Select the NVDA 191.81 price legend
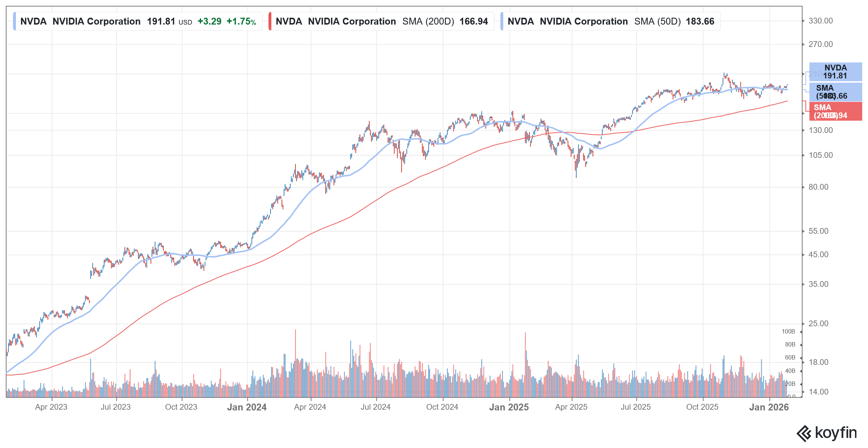Viewport: 868px width, 448px height. pyautogui.click(x=137, y=21)
